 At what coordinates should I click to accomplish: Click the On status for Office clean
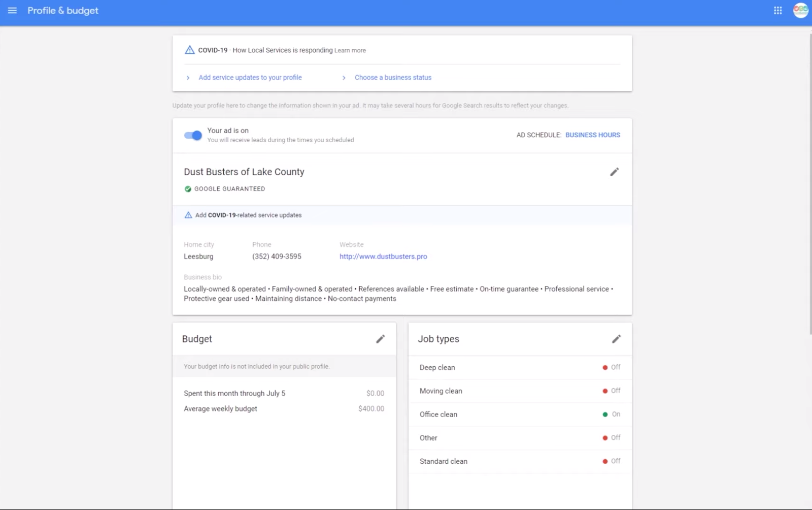(616, 414)
